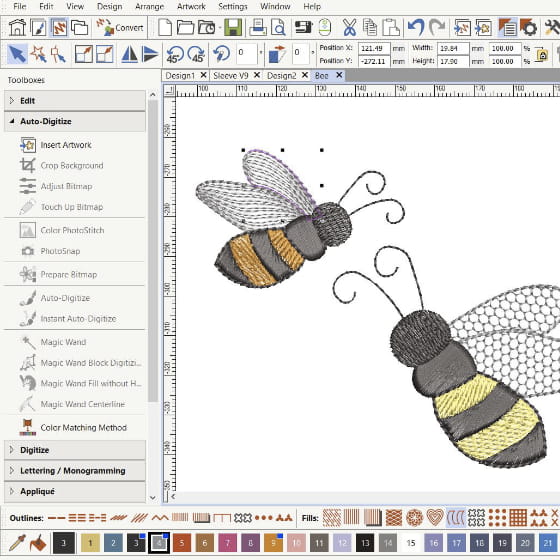The image size is (560, 560).
Task: Click the Mirror horizontally icon
Action: click(x=129, y=54)
